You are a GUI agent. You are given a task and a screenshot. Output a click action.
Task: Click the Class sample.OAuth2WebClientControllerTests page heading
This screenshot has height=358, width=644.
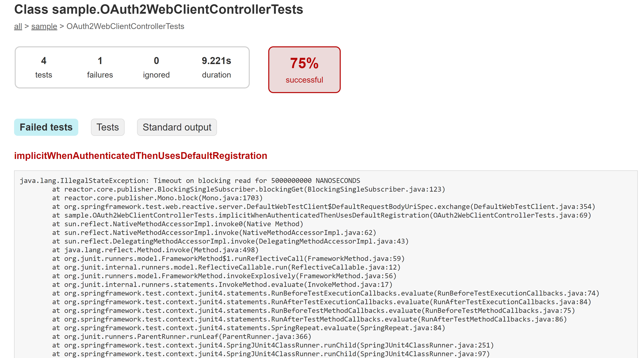click(x=159, y=9)
